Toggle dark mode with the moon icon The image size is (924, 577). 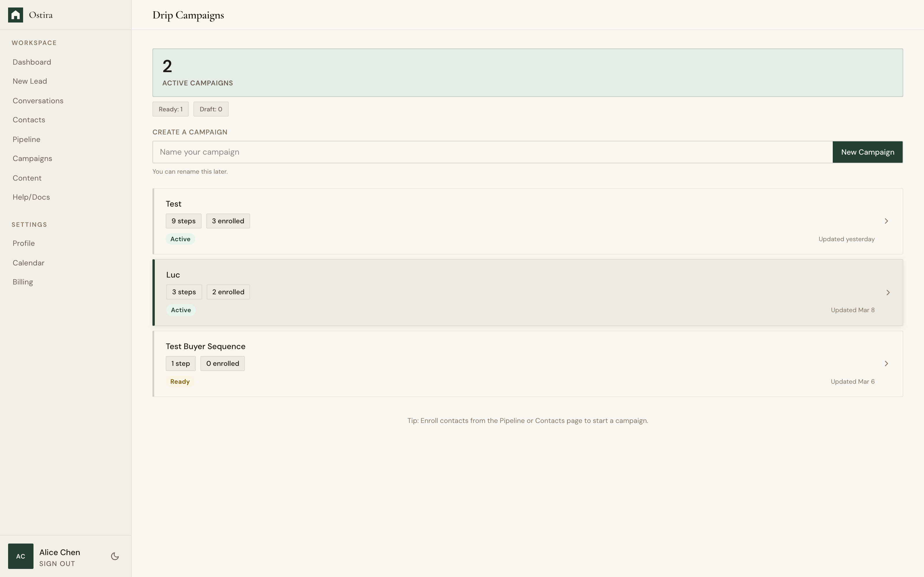point(115,556)
